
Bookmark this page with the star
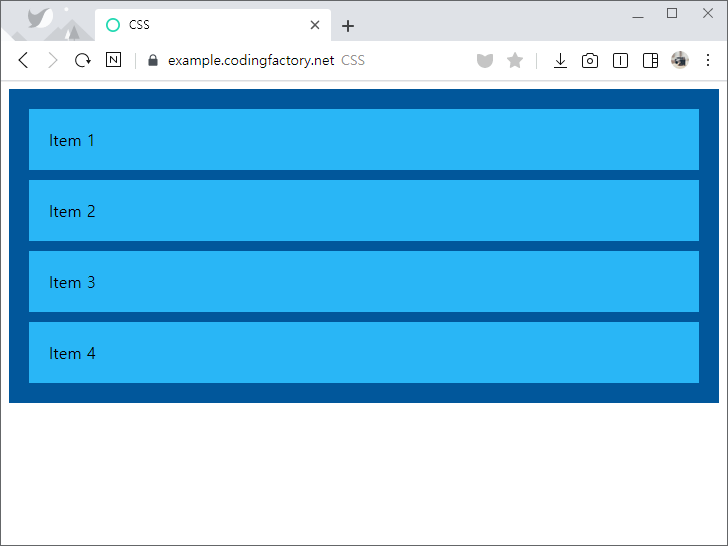(x=515, y=60)
